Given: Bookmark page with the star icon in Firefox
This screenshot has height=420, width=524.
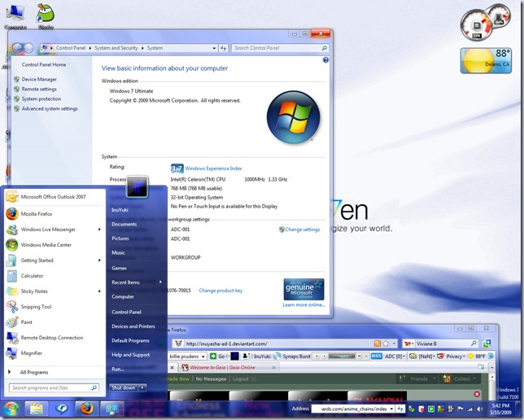Looking at the screenshot, I should pos(386,343).
